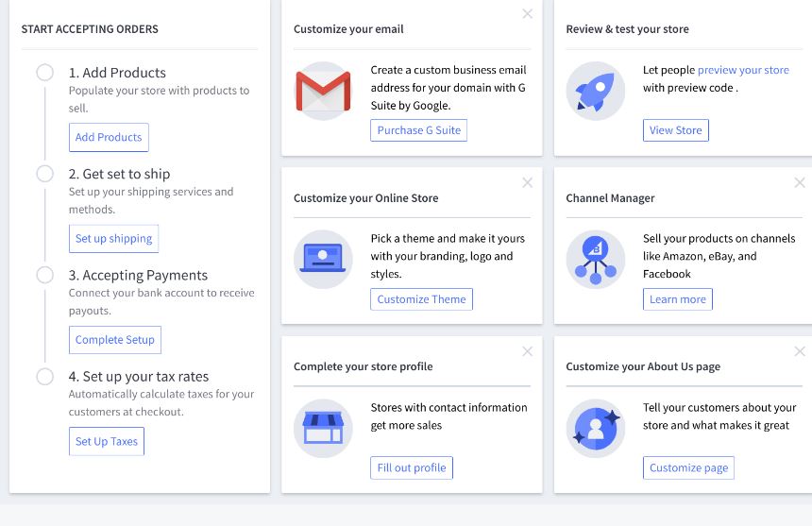Dismiss the Customize your About Us page card
Viewport: 812px width, 526px height.
800,351
